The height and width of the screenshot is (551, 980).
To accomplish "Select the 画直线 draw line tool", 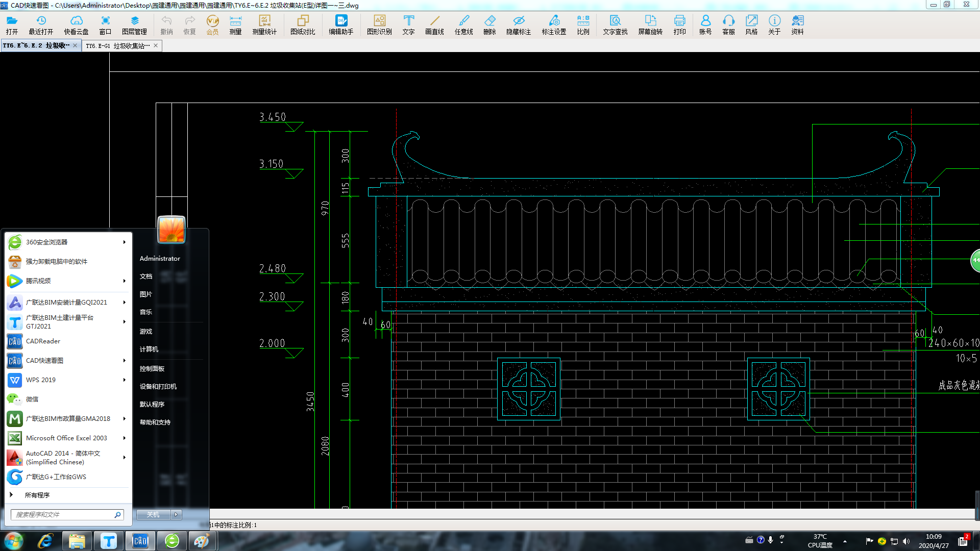I will pos(434,24).
